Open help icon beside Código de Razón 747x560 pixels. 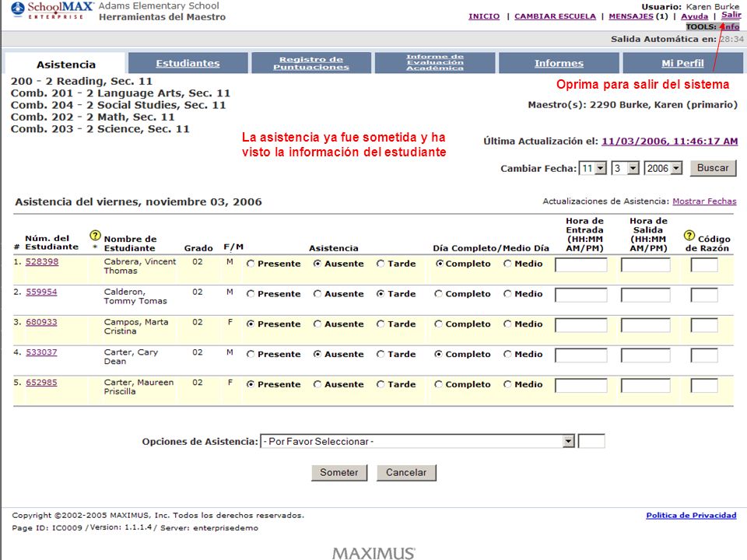(x=689, y=235)
